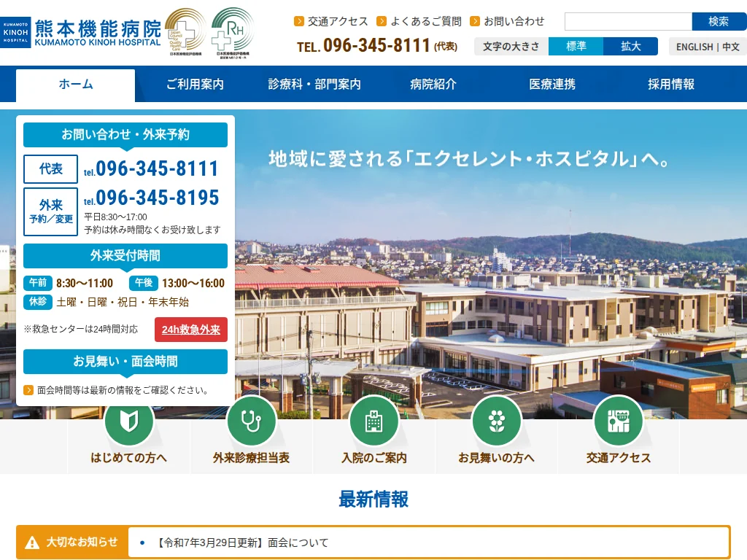Image resolution: width=747 pixels, height=560 pixels.
Task: Click the お見舞い・面会時間 heading
Action: 125,362
